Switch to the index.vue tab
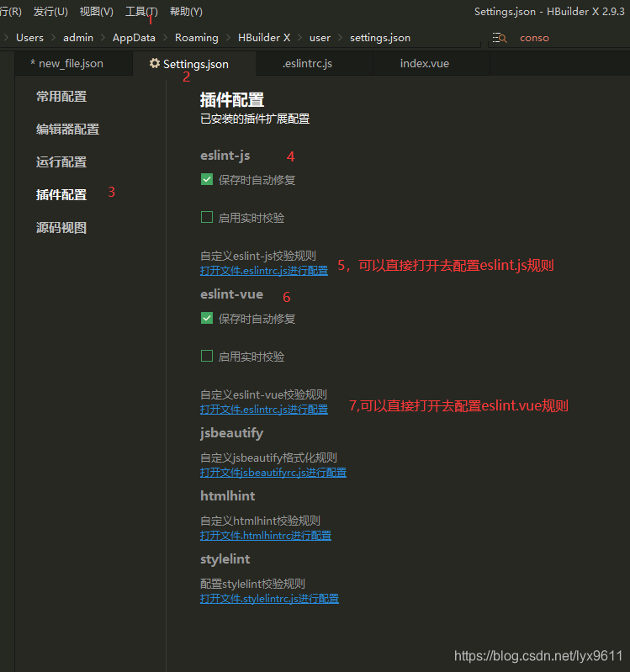 coord(431,63)
